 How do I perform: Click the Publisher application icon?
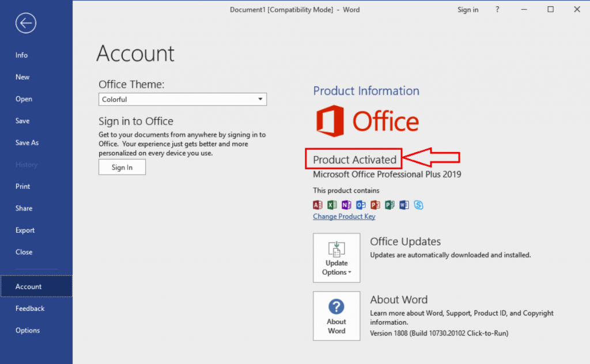tap(390, 204)
